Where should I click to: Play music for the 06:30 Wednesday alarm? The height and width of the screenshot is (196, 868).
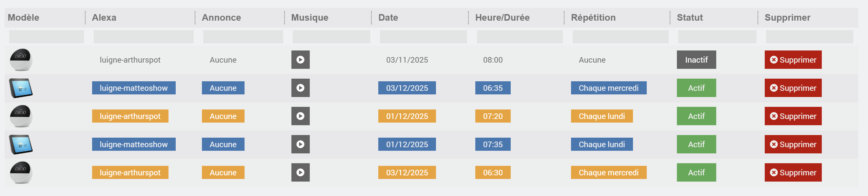(300, 172)
